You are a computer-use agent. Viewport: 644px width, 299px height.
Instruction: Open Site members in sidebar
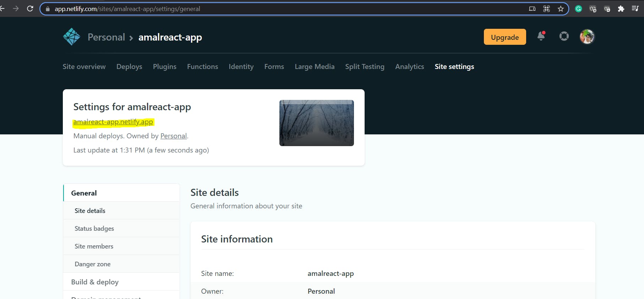coord(121,246)
